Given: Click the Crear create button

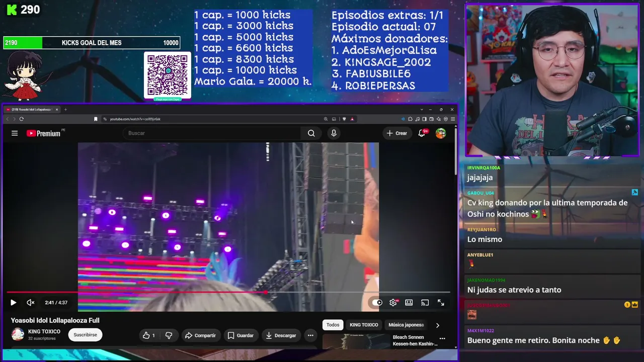Looking at the screenshot, I should (396, 133).
